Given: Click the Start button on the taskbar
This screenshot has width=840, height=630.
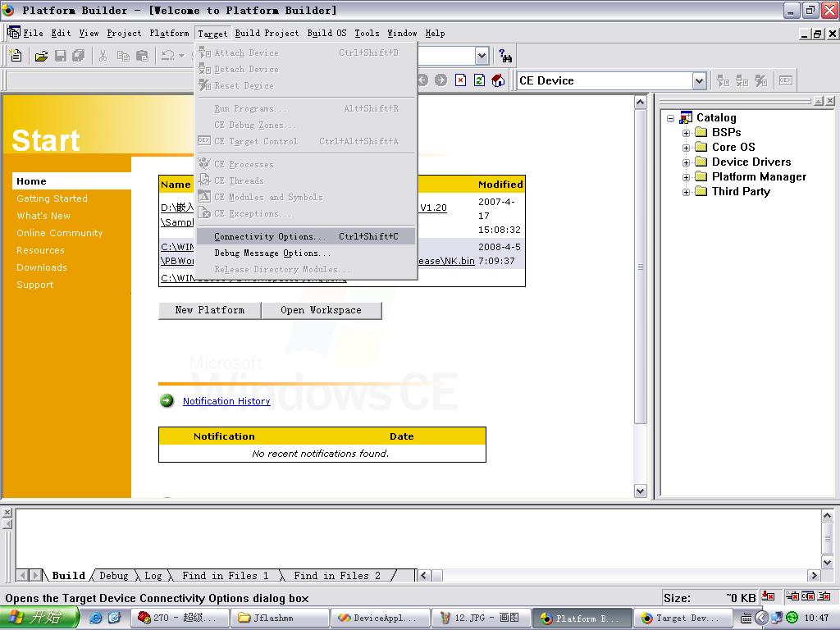Looking at the screenshot, I should 40,618.
